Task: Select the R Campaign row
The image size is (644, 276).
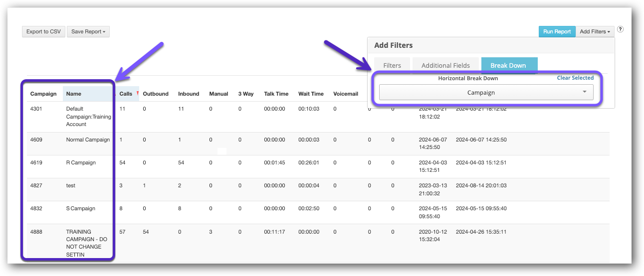Action: [81, 162]
